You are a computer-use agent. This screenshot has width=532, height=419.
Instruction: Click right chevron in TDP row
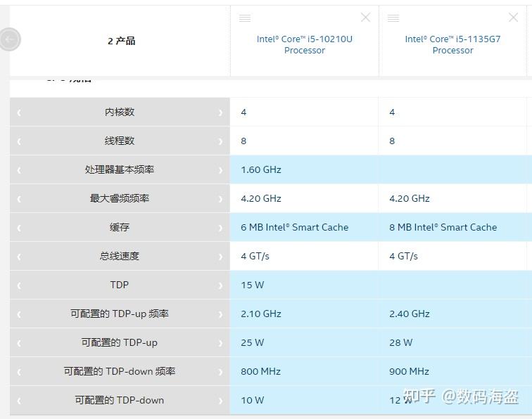(220, 285)
